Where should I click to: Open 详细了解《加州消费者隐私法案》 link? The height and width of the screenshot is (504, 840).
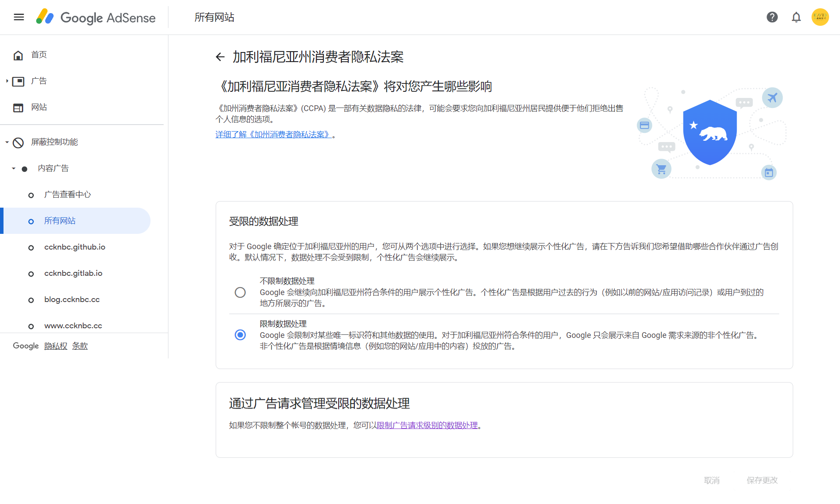273,134
